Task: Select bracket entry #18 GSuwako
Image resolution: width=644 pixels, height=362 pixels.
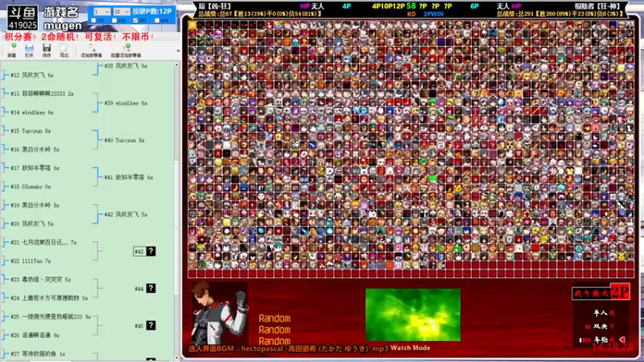Action: tap(31, 187)
